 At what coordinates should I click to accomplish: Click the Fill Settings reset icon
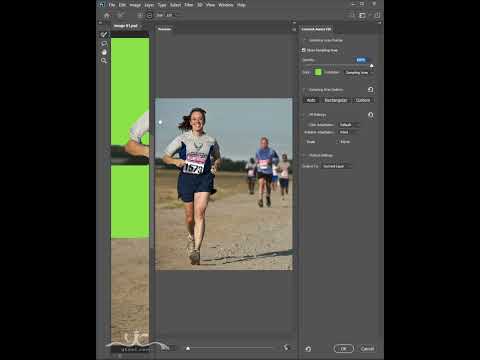click(x=371, y=115)
